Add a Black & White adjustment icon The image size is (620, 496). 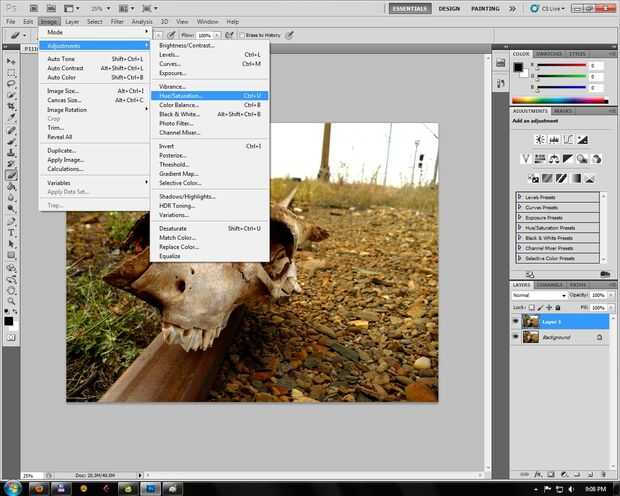568,159
